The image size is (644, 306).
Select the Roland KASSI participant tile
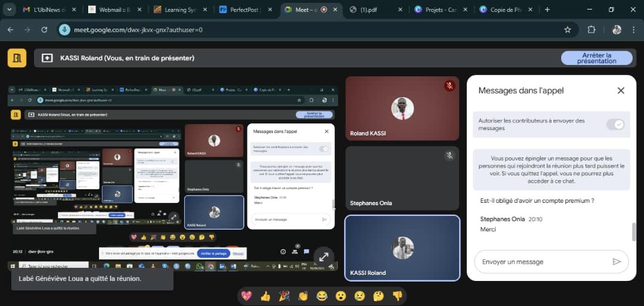402,109
